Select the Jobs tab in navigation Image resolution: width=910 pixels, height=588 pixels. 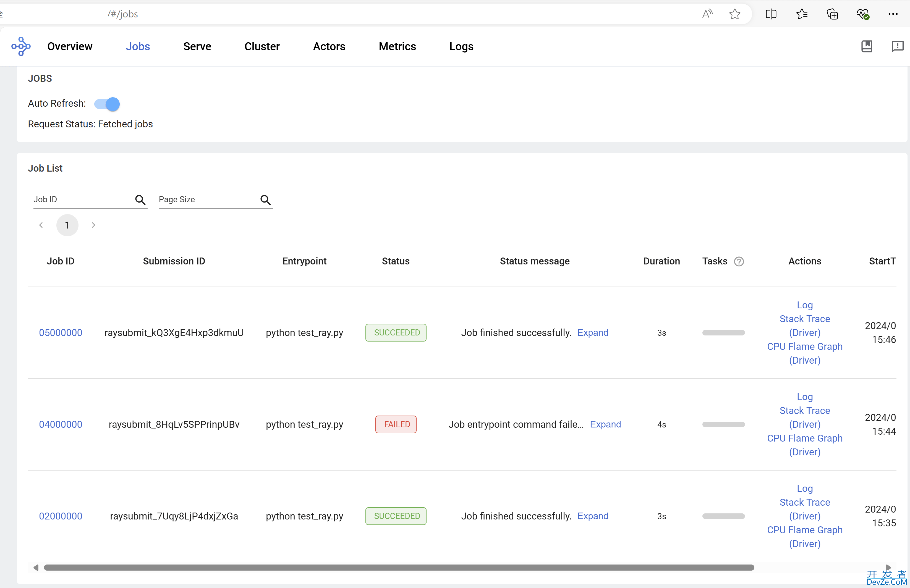tap(138, 46)
